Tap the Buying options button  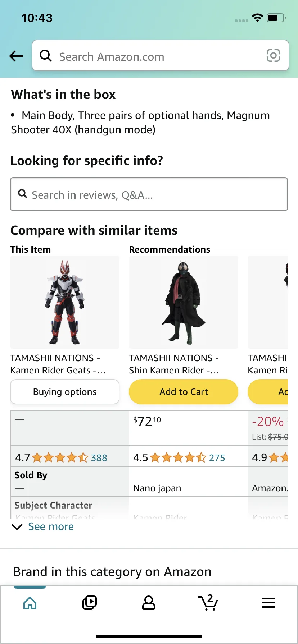65,392
